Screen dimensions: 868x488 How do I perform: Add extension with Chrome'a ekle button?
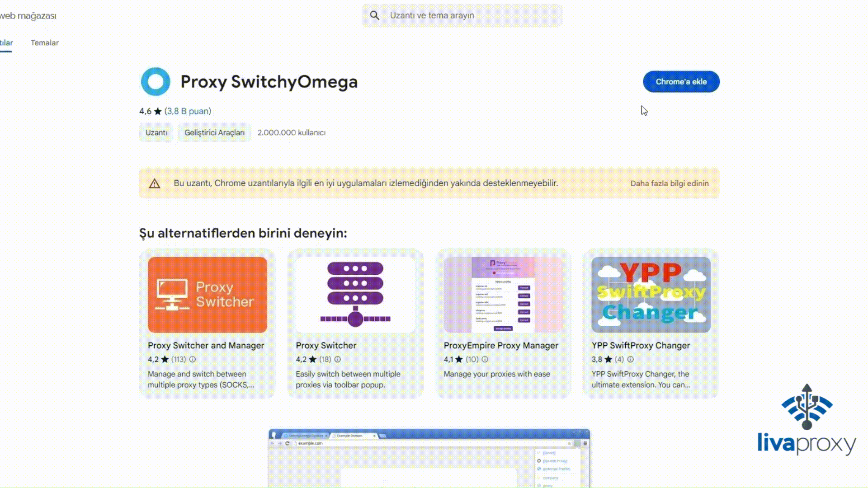point(681,82)
